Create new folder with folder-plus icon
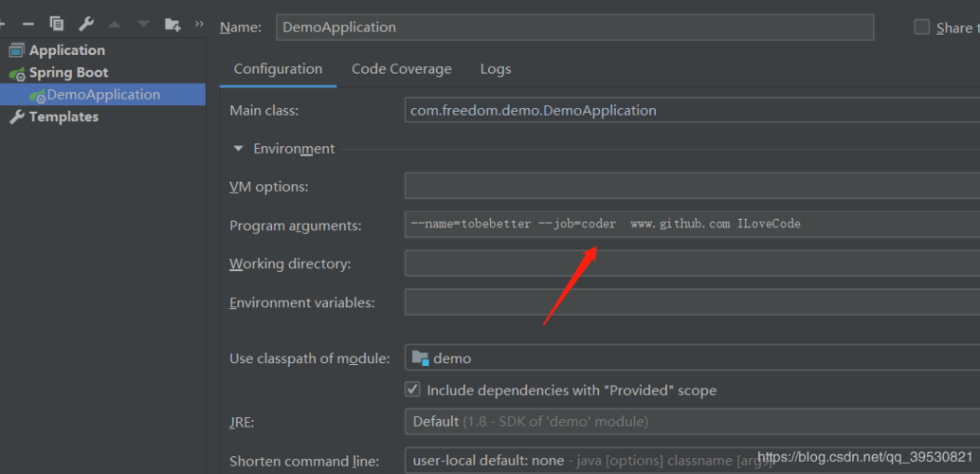 [x=172, y=25]
